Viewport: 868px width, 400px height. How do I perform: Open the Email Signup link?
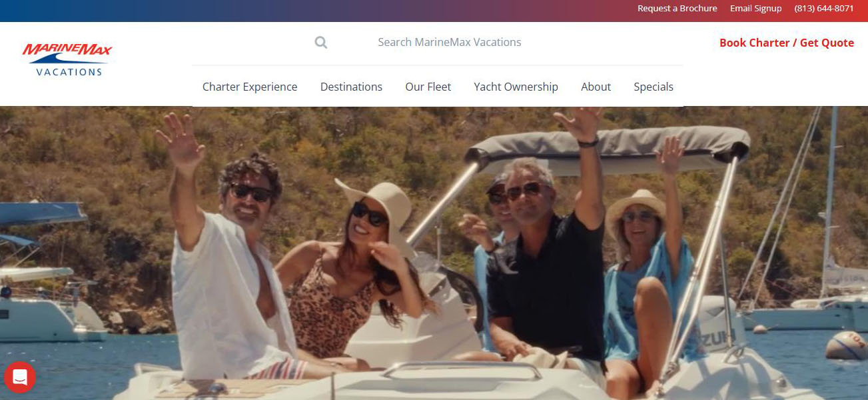click(x=755, y=9)
